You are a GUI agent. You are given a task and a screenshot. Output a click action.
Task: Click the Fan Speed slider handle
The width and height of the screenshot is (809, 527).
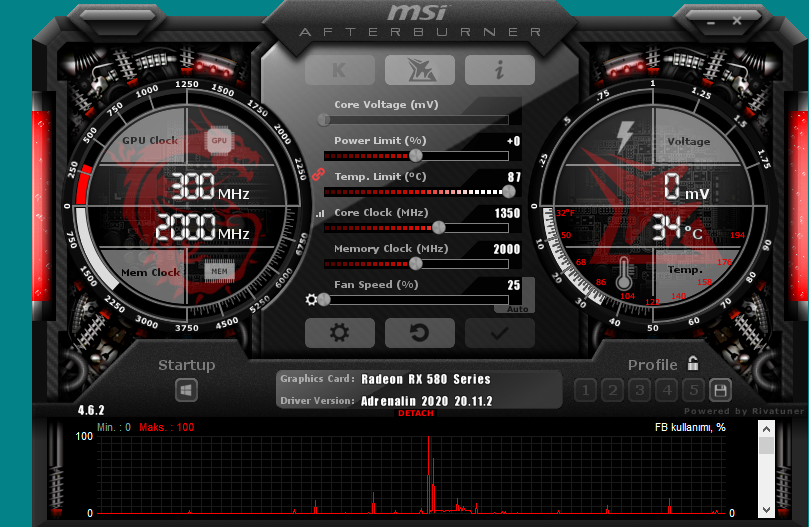pyautogui.click(x=323, y=299)
